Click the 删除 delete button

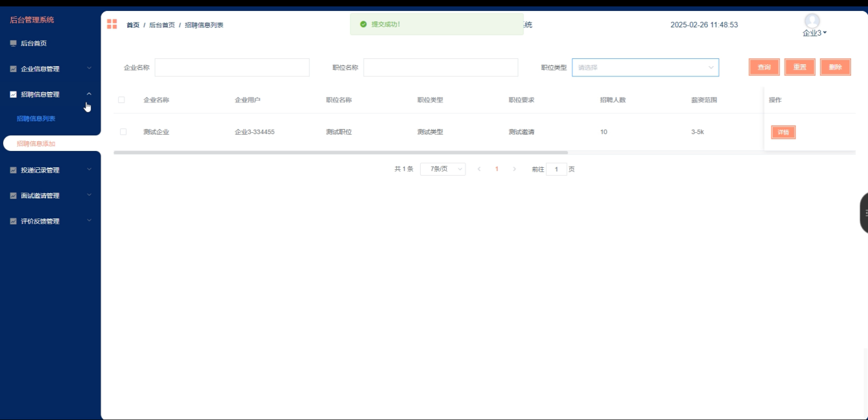click(836, 67)
